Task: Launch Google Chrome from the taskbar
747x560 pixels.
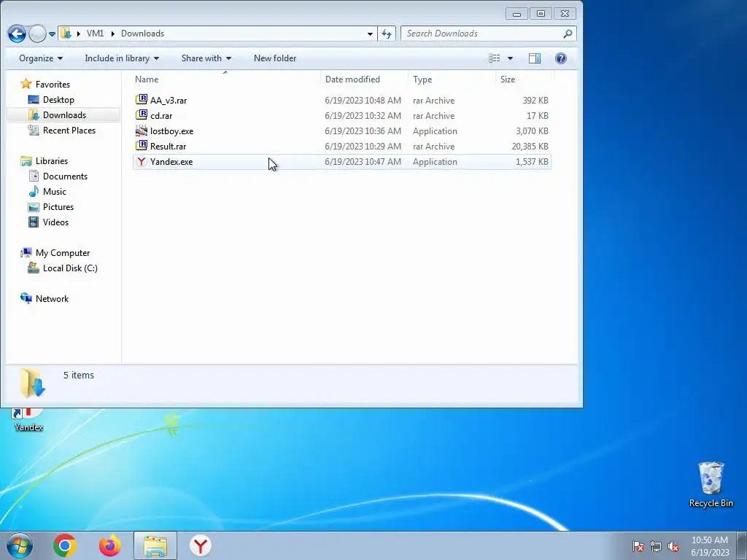Action: (65, 545)
